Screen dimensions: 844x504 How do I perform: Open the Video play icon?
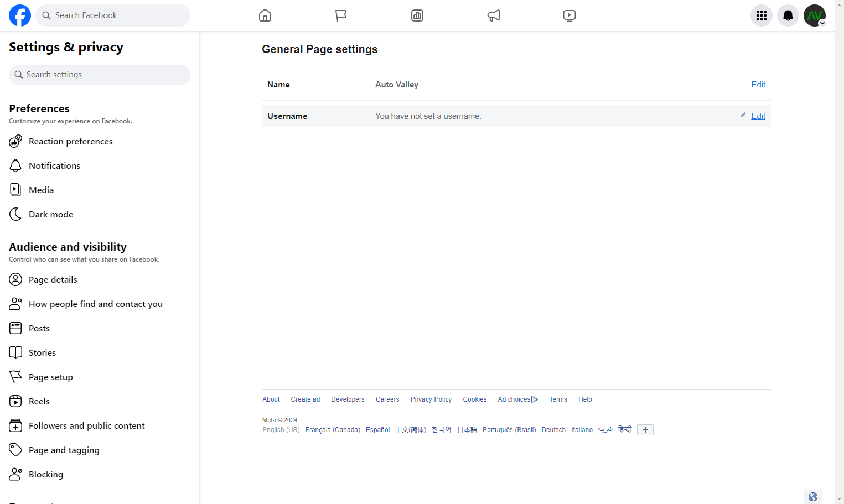tap(569, 15)
